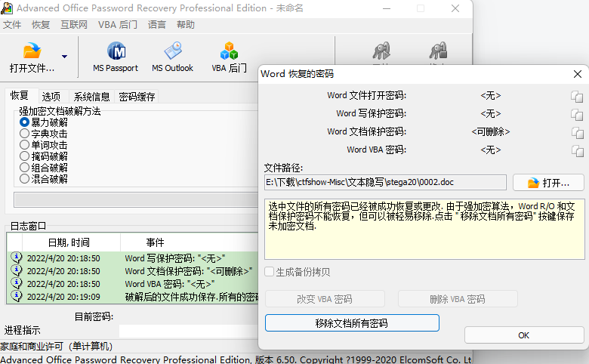The image size is (589, 364).
Task: Copy the Word 写保护密码 value
Action: (577, 114)
